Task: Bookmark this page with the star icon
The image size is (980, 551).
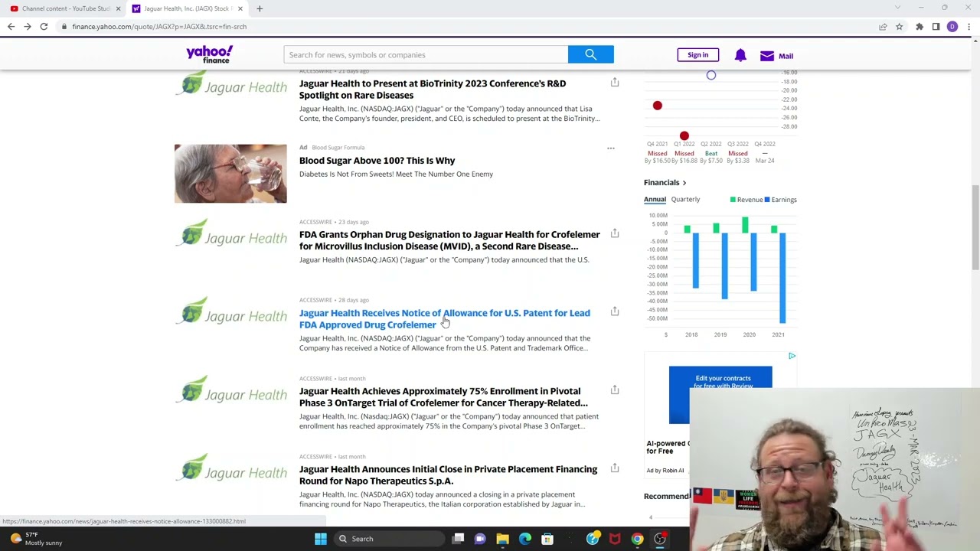Action: (x=900, y=27)
